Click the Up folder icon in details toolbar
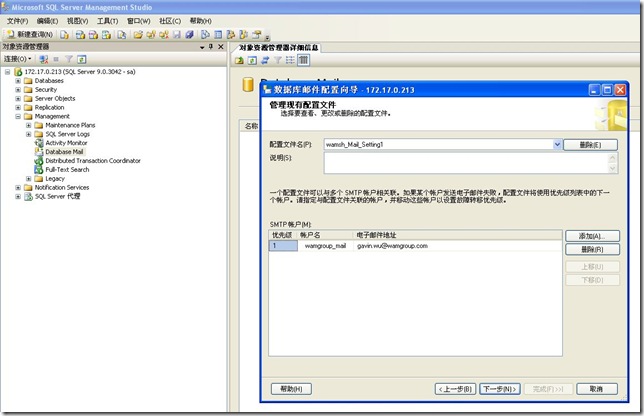Screen dimensions: 644x416 pos(239,60)
